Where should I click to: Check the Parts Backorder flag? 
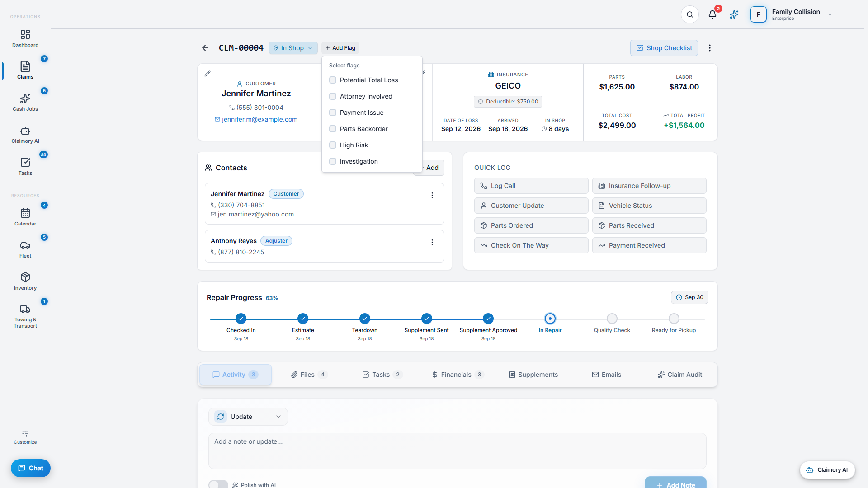333,129
